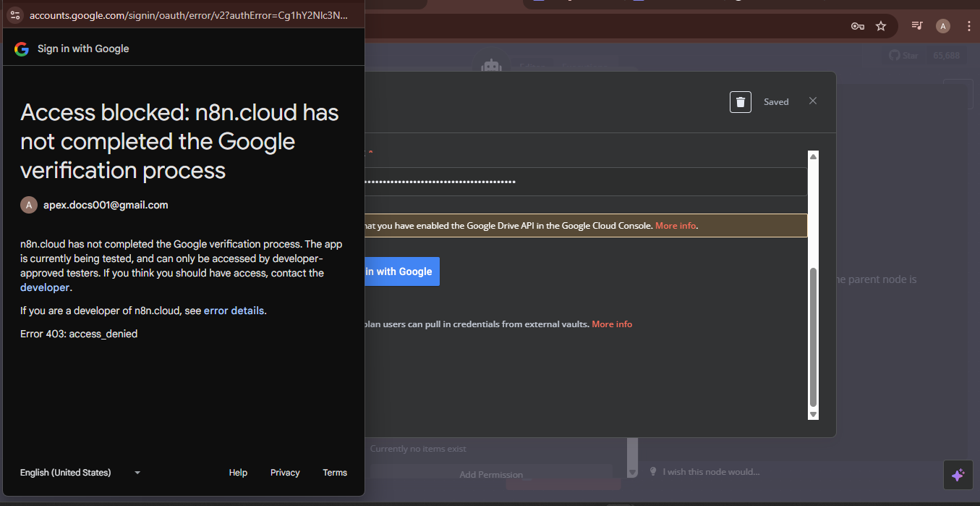View site information icon in popup address bar

pos(15,15)
